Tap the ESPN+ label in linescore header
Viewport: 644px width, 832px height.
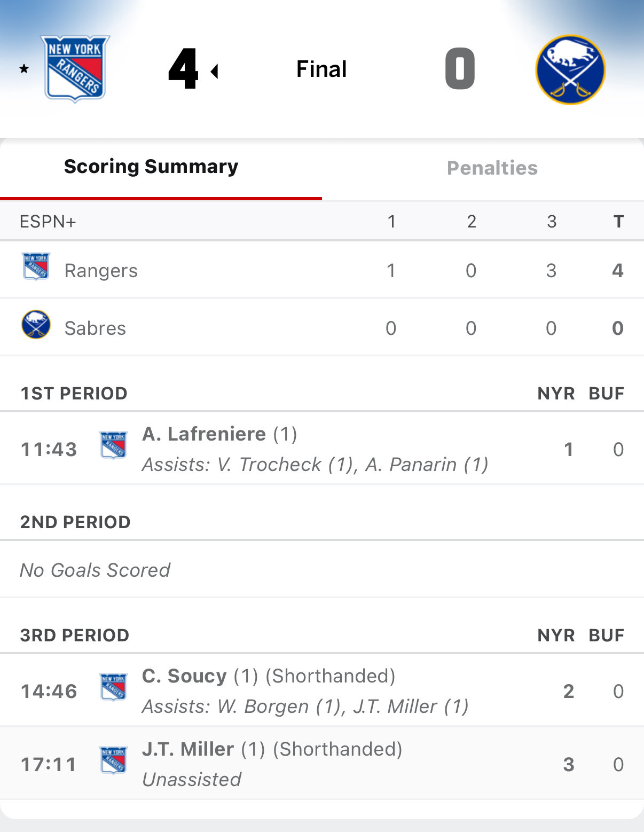click(x=48, y=222)
